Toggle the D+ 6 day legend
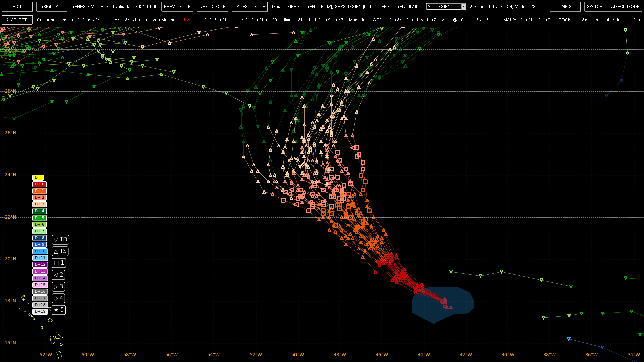 point(39,225)
